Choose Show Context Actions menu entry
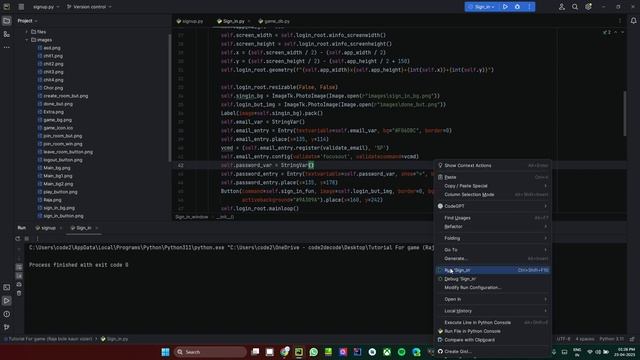Screen dimensions: 640x360 (x=493, y=166)
